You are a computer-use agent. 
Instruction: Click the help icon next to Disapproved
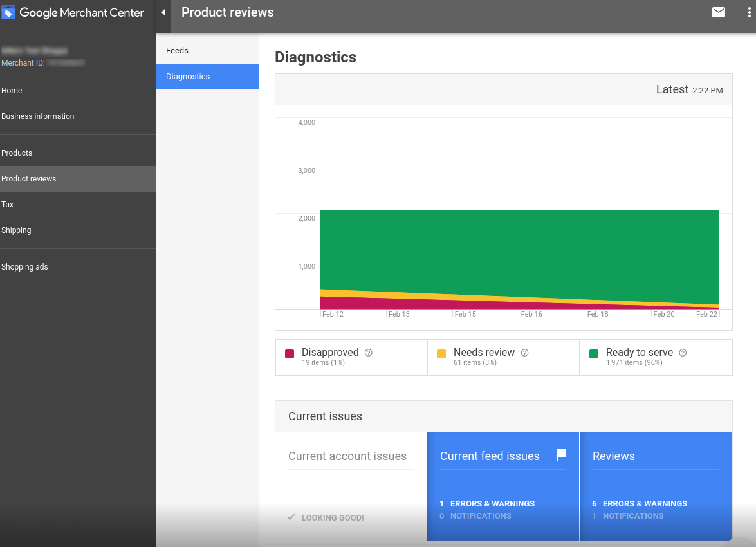369,353
